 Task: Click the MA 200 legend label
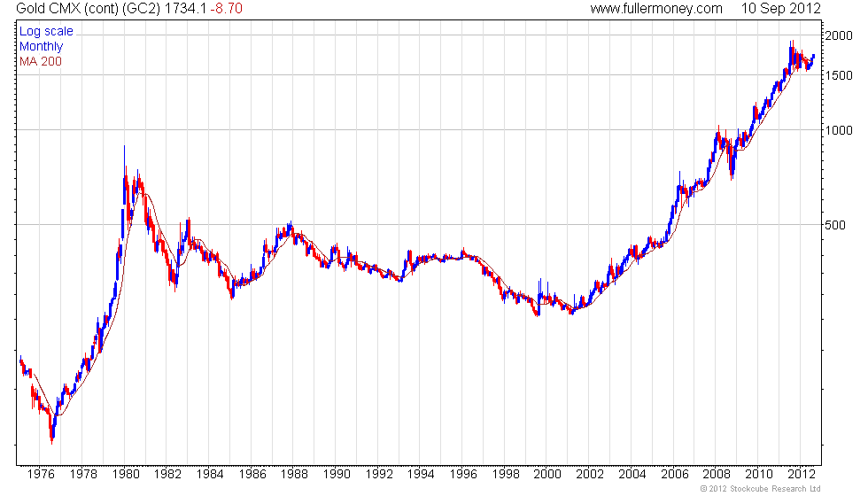[41, 61]
